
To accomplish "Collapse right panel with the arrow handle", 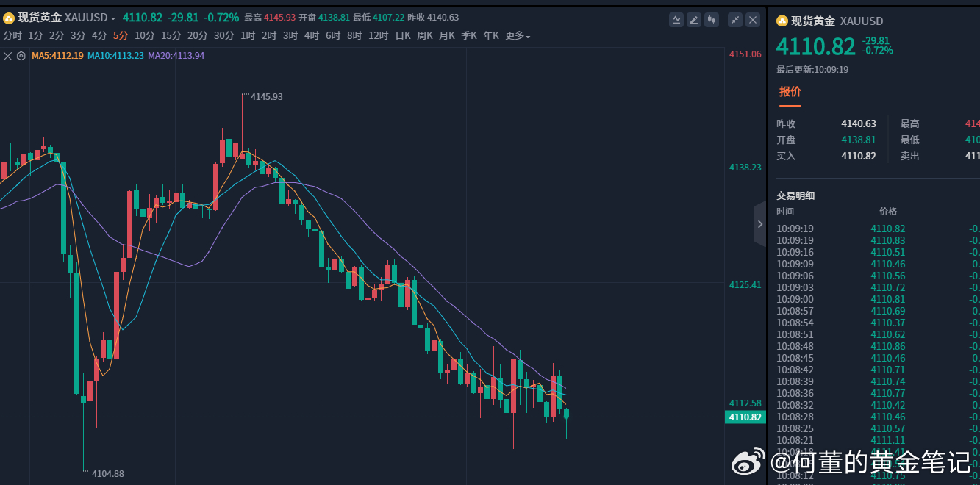I will [760, 224].
